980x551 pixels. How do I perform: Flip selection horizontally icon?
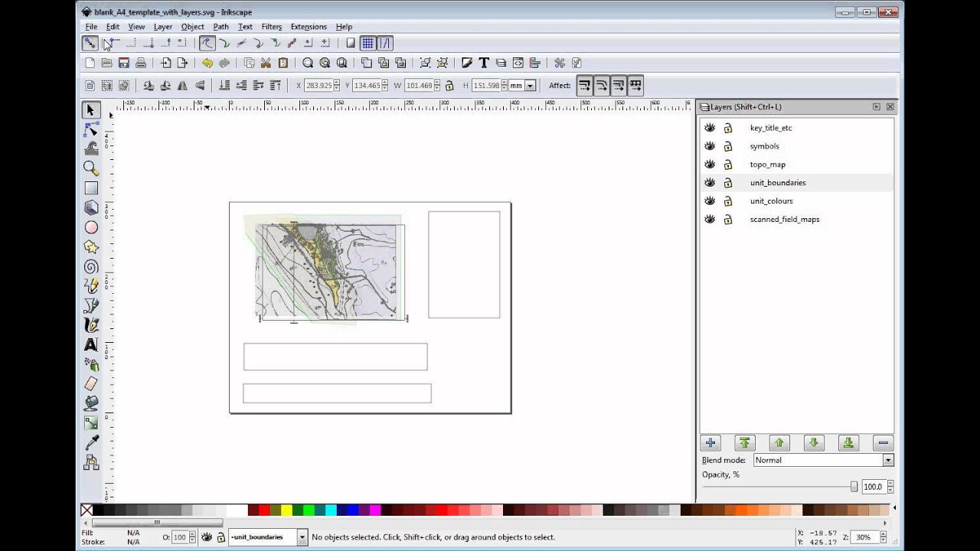[x=182, y=86]
